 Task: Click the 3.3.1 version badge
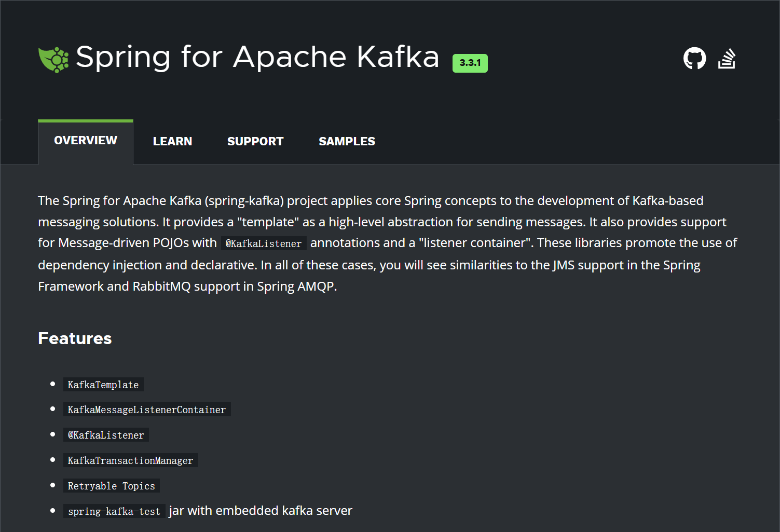pyautogui.click(x=470, y=63)
